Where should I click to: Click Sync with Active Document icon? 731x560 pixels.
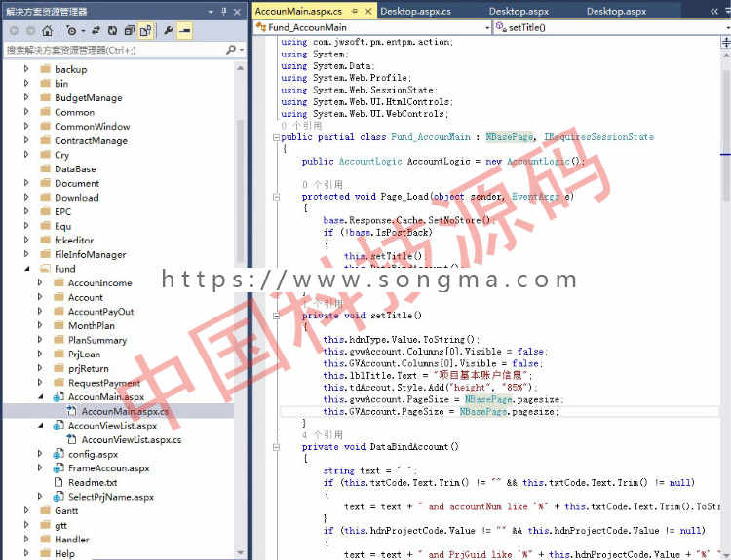[96, 31]
